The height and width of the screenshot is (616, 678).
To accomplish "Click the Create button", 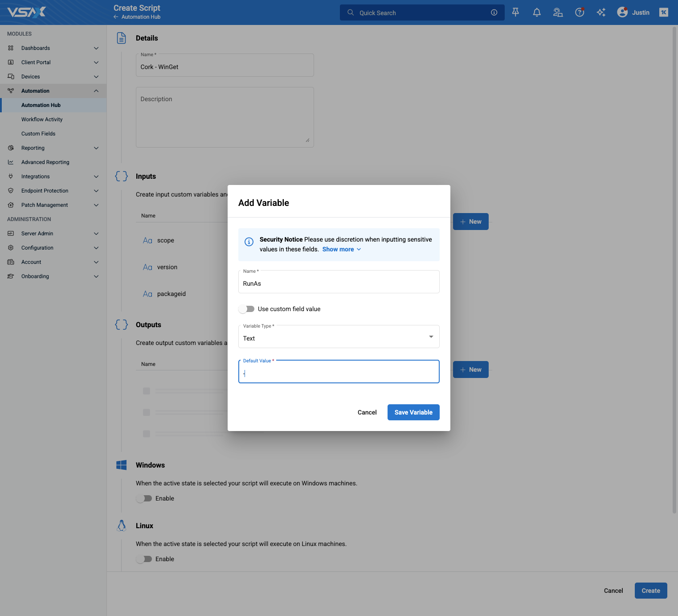I will click(x=651, y=591).
